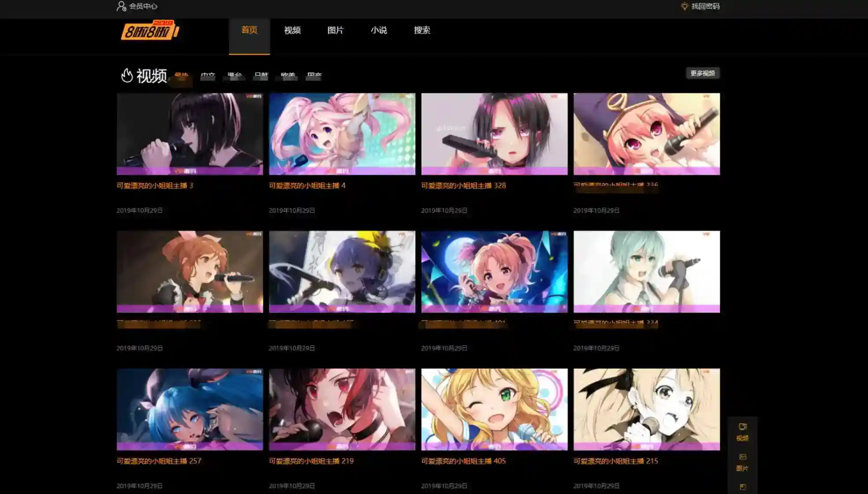The height and width of the screenshot is (494, 868).
Task: Select the 欧美 video category filter
Action: 288,76
